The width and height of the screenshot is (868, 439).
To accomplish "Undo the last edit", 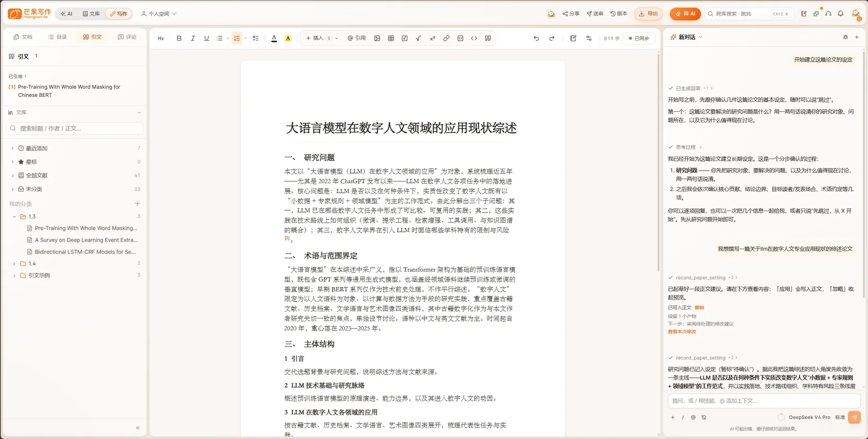I will click(x=536, y=38).
